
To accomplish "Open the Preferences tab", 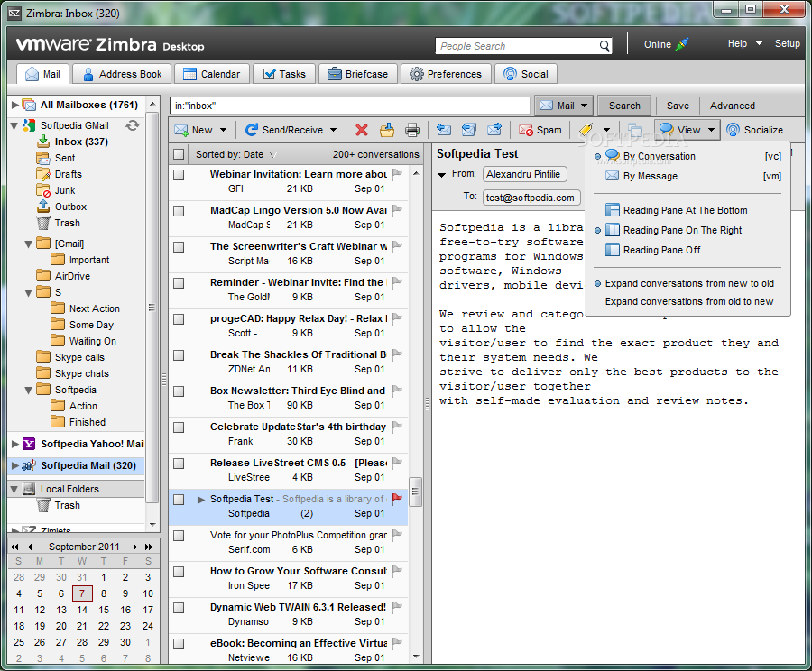I will pyautogui.click(x=446, y=74).
